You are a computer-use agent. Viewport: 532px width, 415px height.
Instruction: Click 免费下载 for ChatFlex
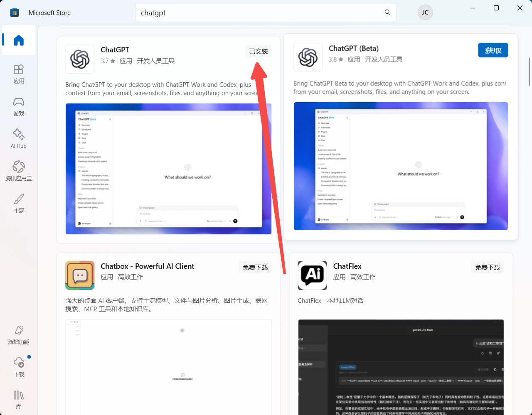pyautogui.click(x=488, y=267)
